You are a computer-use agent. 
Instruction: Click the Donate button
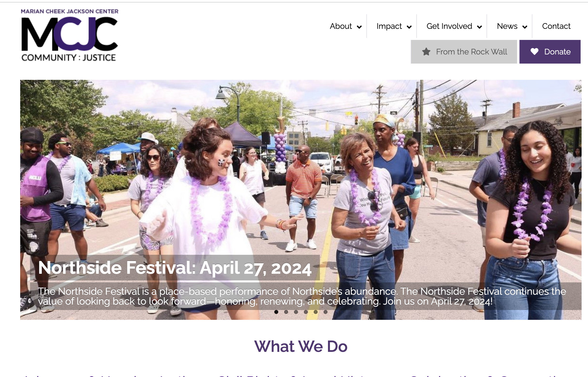coord(550,52)
